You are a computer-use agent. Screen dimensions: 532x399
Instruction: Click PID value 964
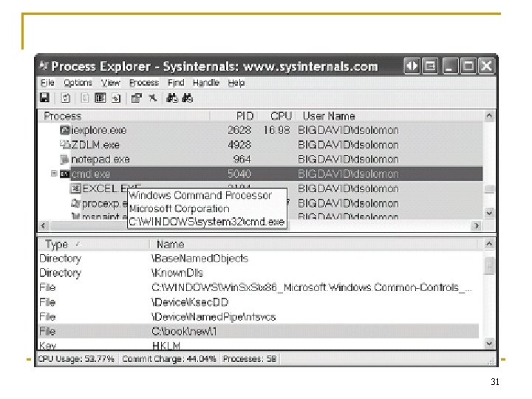click(242, 159)
